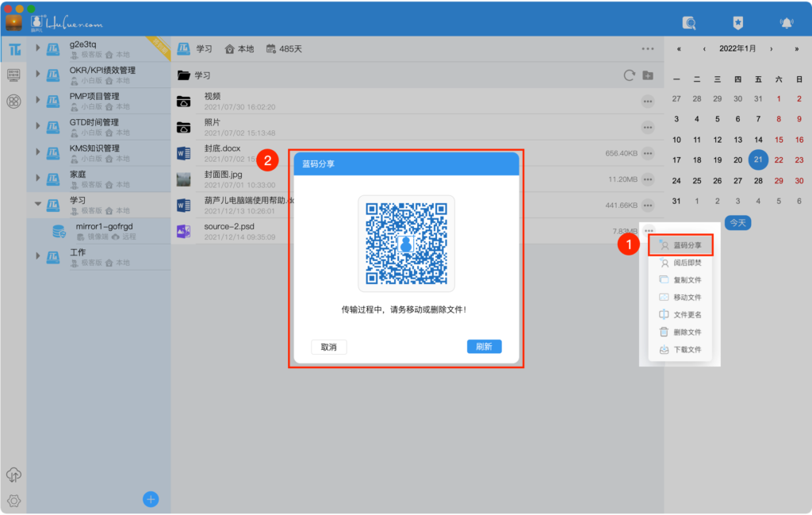This screenshot has width=812, height=515.
Task: Open the 照片 folder row
Action: [x=417, y=128]
